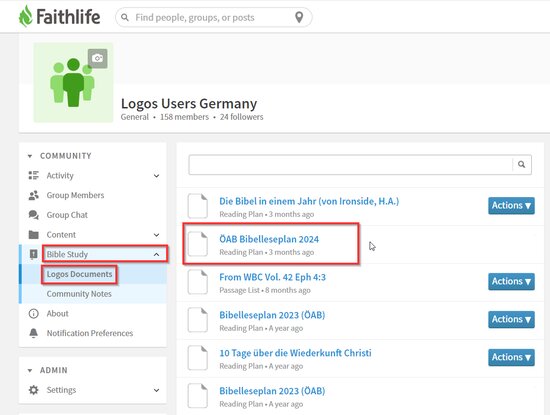Image resolution: width=550 pixels, height=415 pixels.
Task: Open From WBC Vol. 42 Eph 4:3 link
Action: point(273,277)
